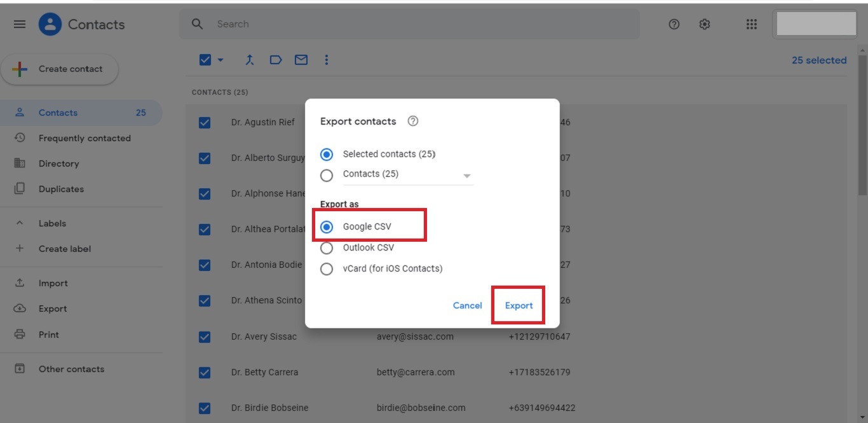Select the Outlook CSV export format
The height and width of the screenshot is (423, 868).
pyautogui.click(x=327, y=248)
